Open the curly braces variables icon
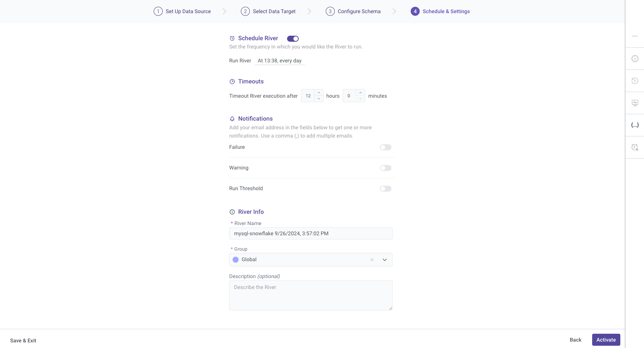 pos(635,125)
